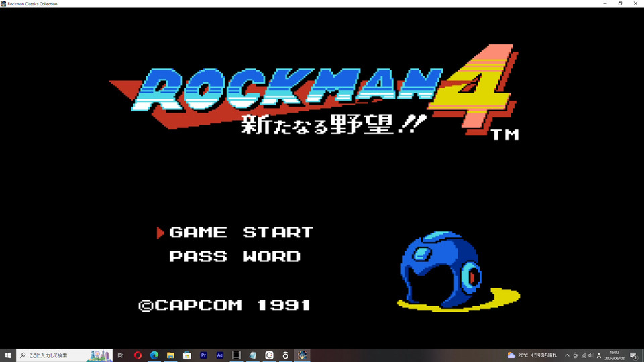644x362 pixels.
Task: Open the white C-logo app in the taskbar
Action: pos(269,355)
